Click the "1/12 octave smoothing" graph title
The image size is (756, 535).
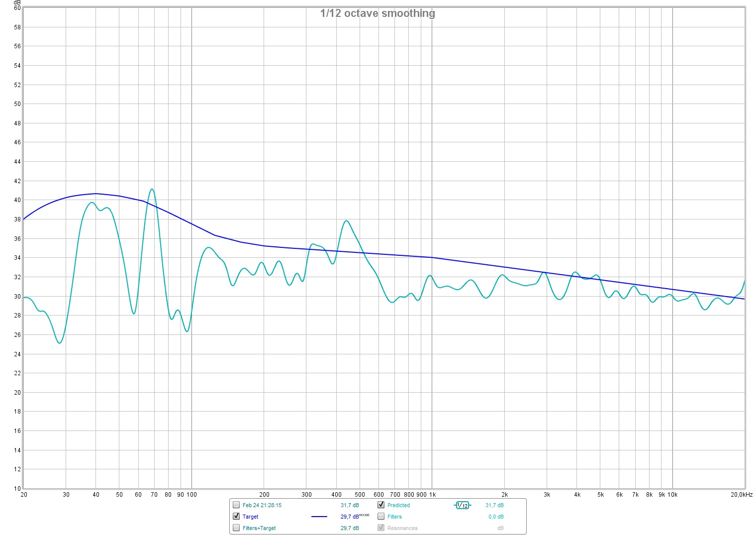point(378,13)
